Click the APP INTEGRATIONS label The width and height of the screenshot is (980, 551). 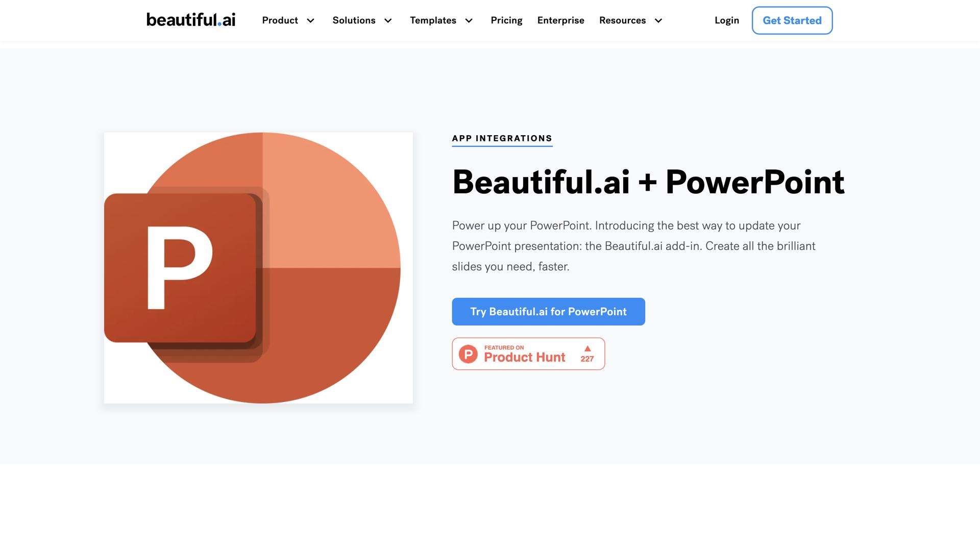[x=502, y=138]
